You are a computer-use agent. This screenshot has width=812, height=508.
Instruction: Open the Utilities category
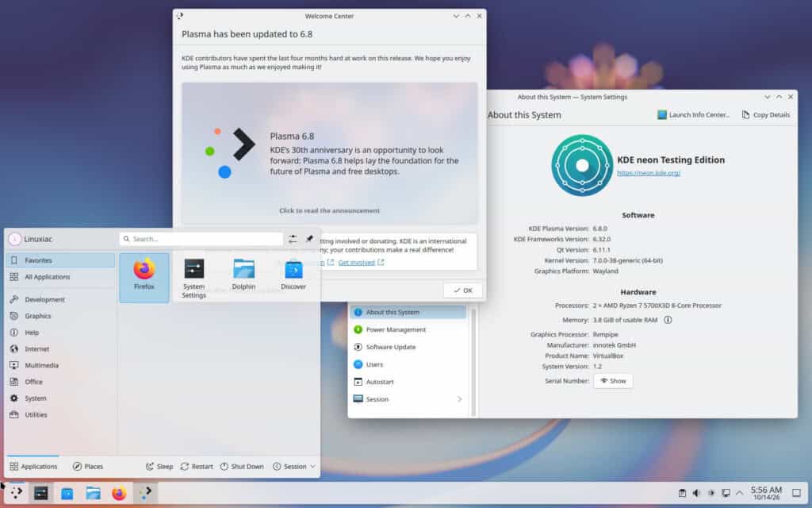click(60, 414)
